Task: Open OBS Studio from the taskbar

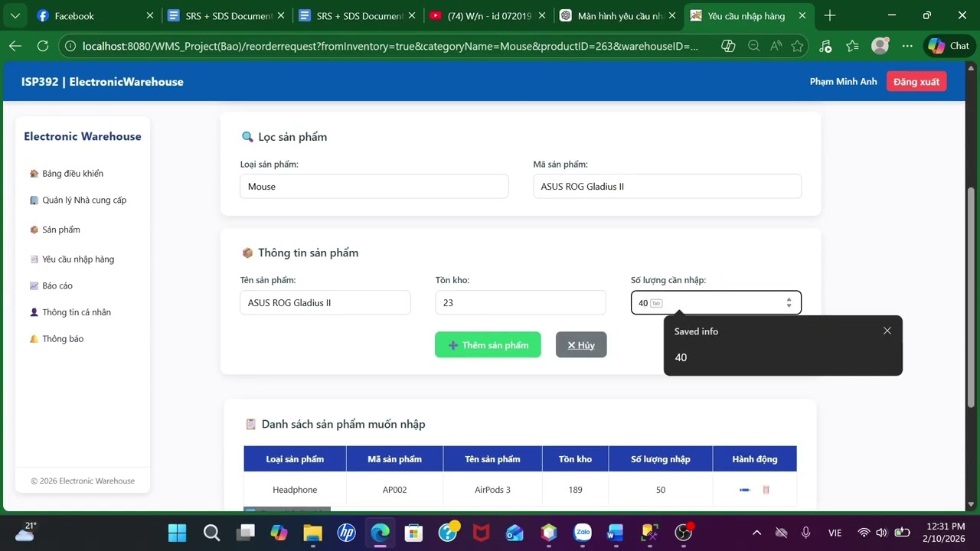Action: tap(684, 533)
